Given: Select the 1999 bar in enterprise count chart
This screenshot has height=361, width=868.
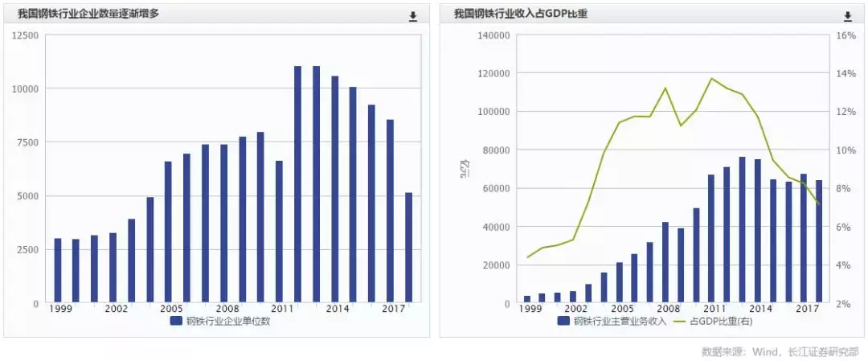Looking at the screenshot, I should [x=57, y=270].
